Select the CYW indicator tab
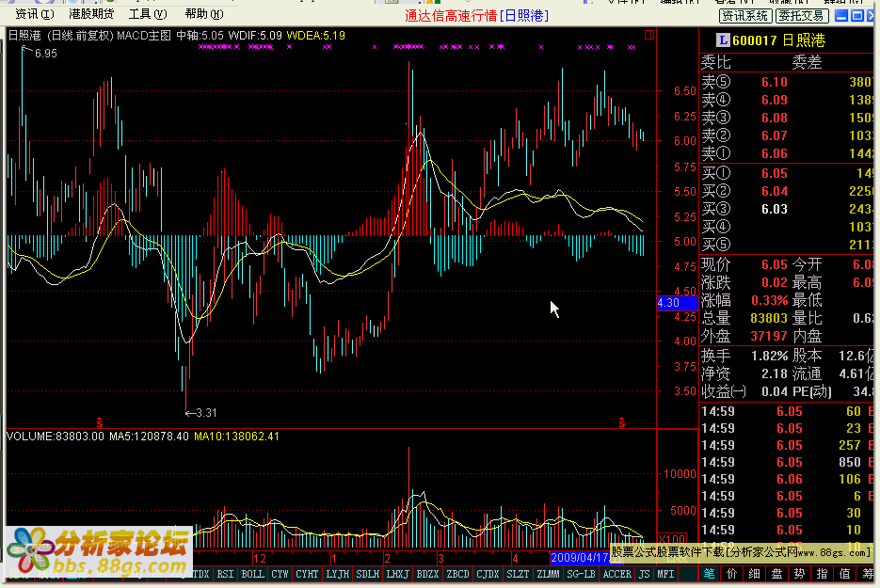 (280, 574)
